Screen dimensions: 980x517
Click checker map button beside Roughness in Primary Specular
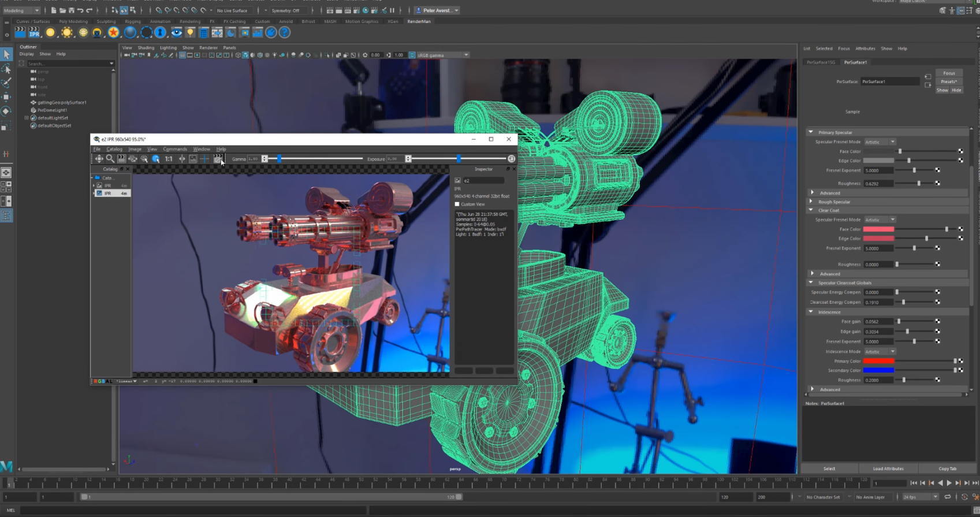tap(937, 183)
